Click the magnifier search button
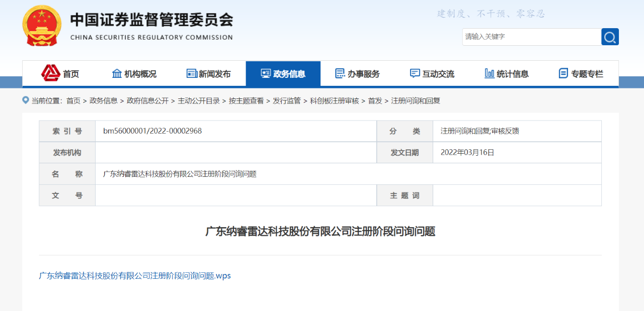 [x=610, y=37]
